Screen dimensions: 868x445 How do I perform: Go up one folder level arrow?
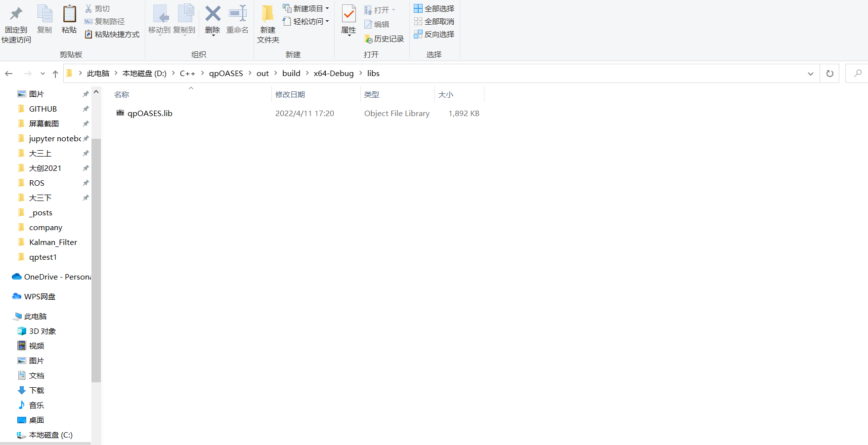(x=55, y=74)
